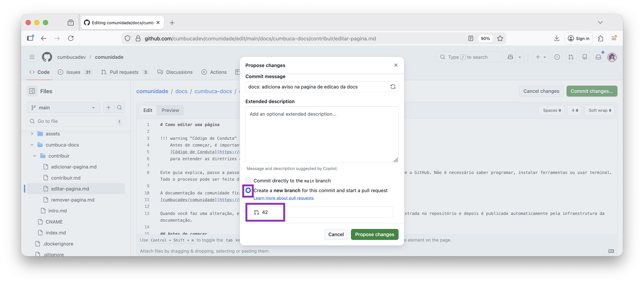This screenshot has width=644, height=284.
Task: Open browser downloads icon
Action: tap(557, 39)
